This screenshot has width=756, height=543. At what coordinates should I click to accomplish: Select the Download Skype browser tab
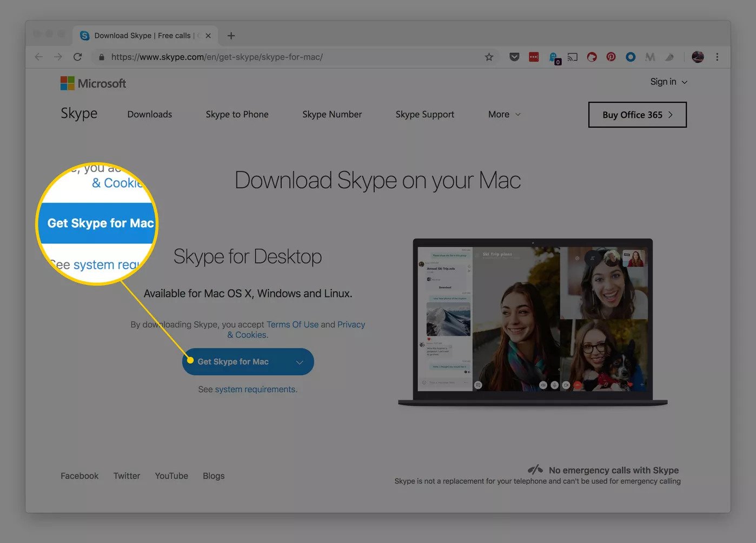pos(145,36)
